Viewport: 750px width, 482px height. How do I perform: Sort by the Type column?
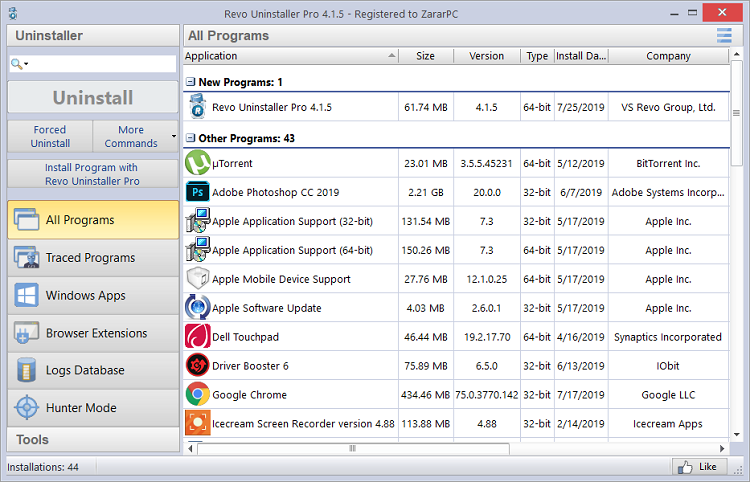point(537,56)
